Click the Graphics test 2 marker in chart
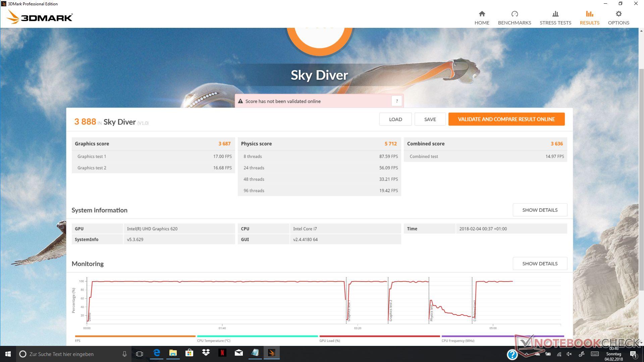This screenshot has width=644, height=362. pyautogui.click(x=390, y=311)
